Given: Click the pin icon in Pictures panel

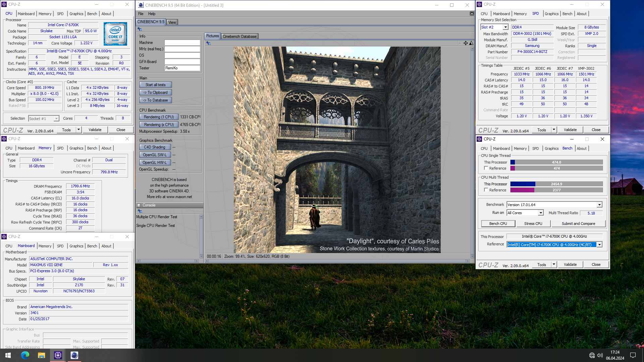Looking at the screenshot, I should pos(208,43).
